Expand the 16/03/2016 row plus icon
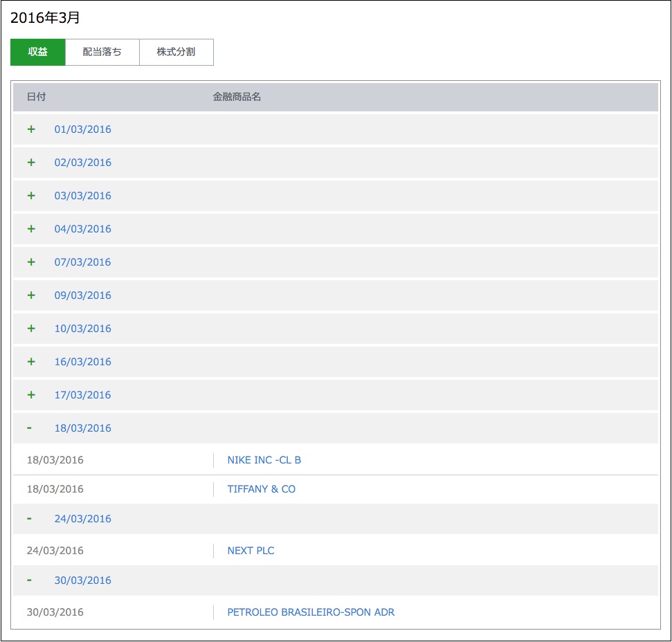Image resolution: width=672 pixels, height=642 pixels. coord(31,362)
